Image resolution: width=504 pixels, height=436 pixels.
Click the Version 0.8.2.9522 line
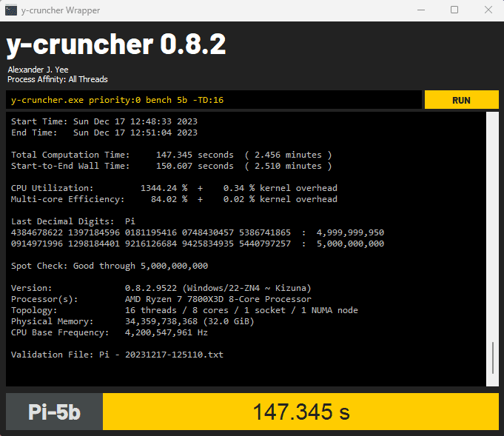tap(161, 288)
